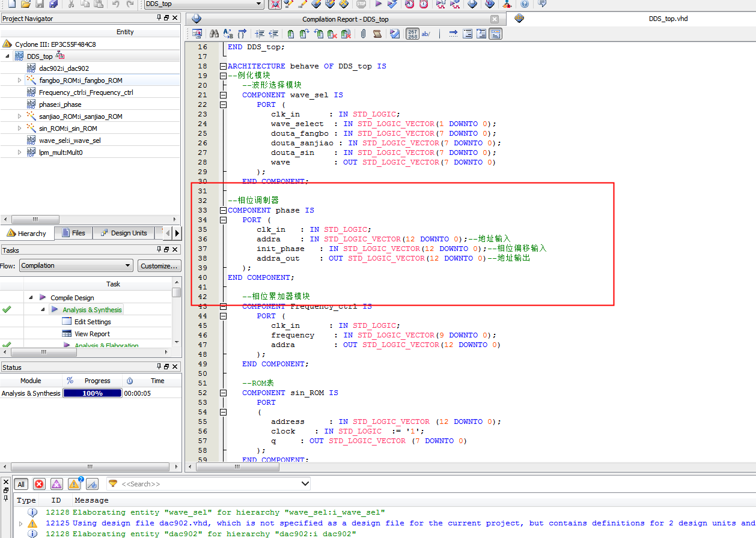
Task: Collapse the DDS_top top-level entity
Action: click(7, 56)
